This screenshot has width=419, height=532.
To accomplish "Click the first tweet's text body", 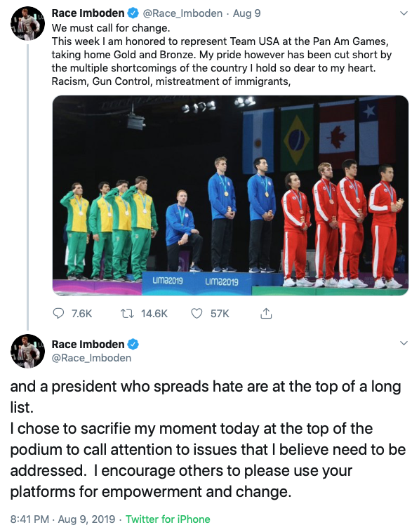I will (222, 55).
